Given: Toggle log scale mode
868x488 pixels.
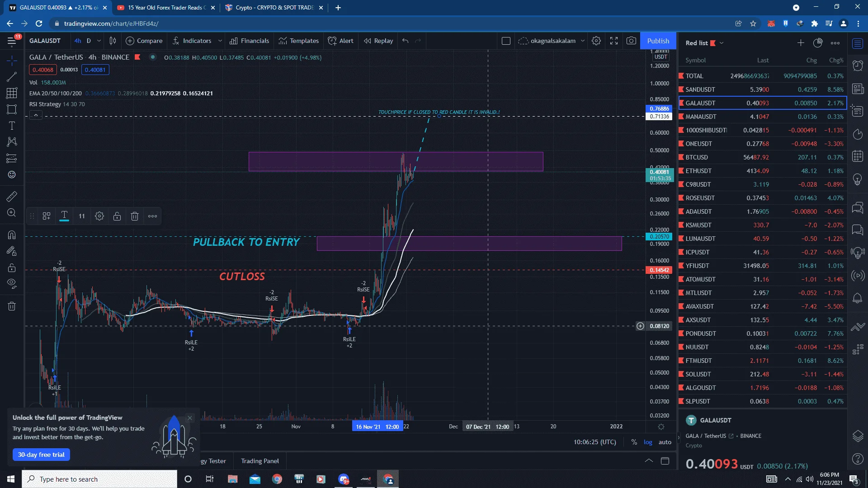Looking at the screenshot, I should (x=648, y=442).
